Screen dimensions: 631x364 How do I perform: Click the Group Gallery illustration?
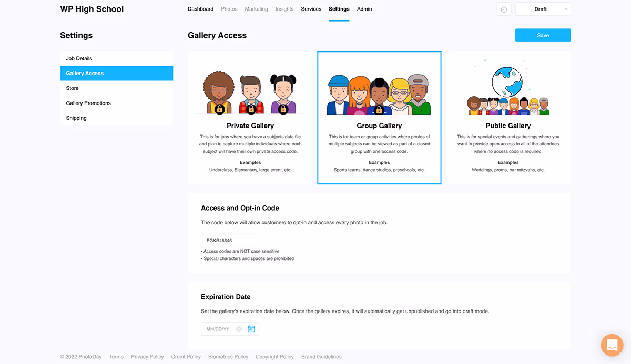click(x=379, y=95)
